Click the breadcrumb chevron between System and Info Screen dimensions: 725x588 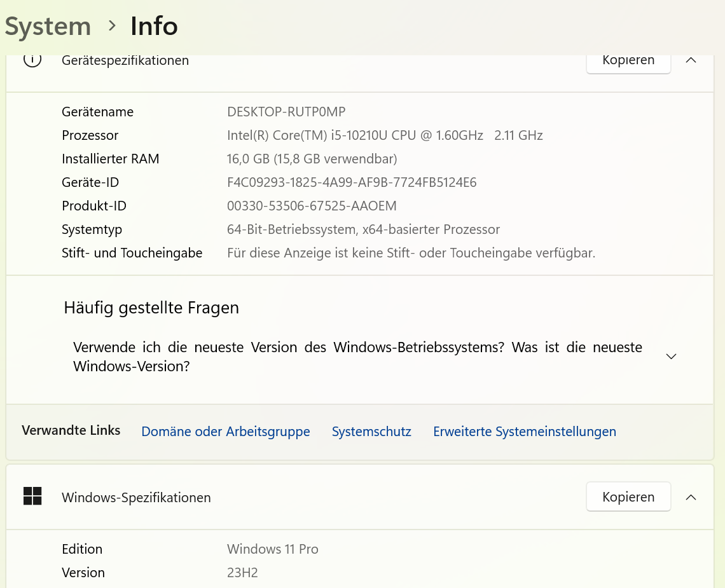click(111, 26)
